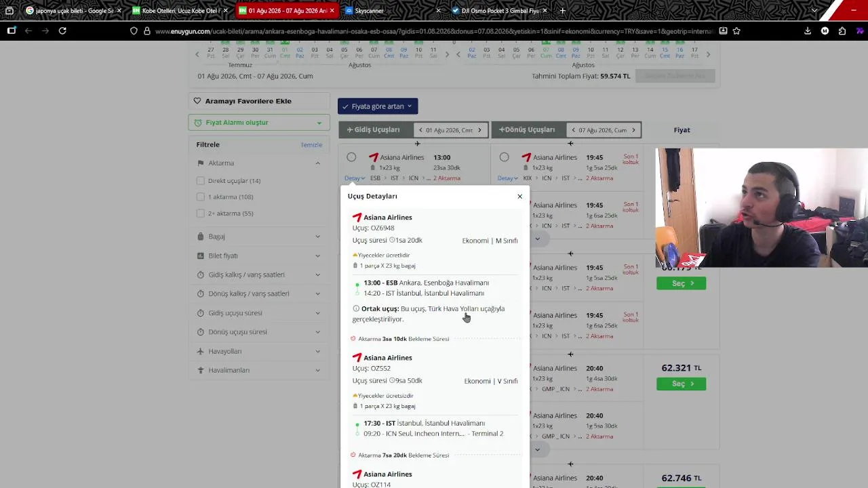The height and width of the screenshot is (488, 868).
Task: Click the Asiana logo of flight OZ6948
Action: tap(357, 218)
